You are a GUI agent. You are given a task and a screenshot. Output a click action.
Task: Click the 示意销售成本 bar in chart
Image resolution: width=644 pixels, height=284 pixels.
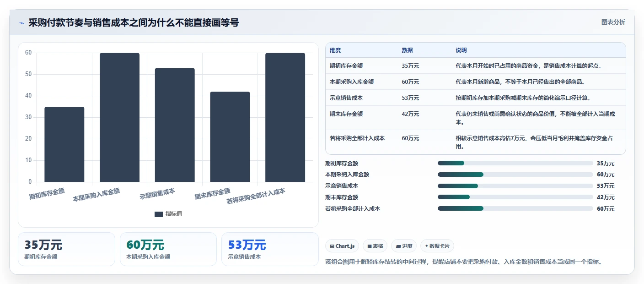(x=175, y=125)
